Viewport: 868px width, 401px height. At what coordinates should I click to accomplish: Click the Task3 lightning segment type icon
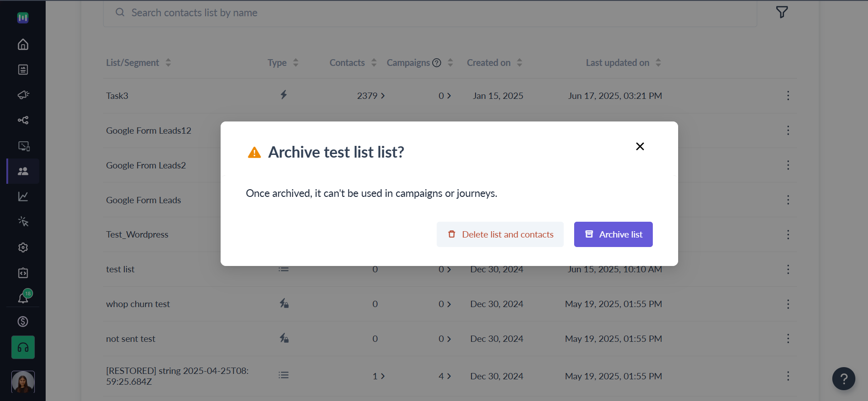(283, 95)
